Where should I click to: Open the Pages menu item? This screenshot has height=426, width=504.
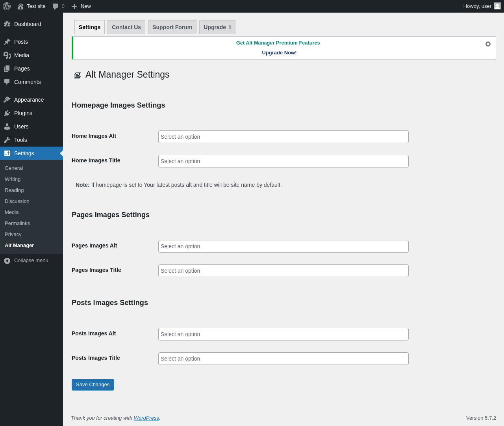click(x=31, y=69)
